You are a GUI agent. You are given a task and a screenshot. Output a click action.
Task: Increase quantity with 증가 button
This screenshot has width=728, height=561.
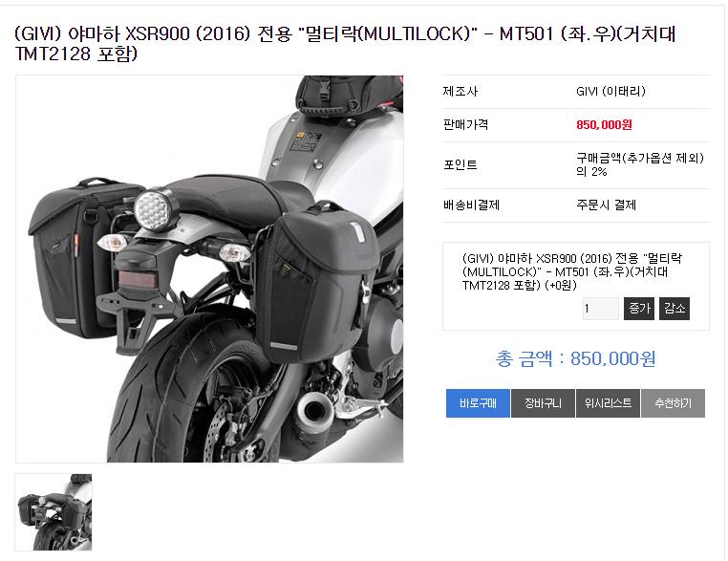coord(639,309)
